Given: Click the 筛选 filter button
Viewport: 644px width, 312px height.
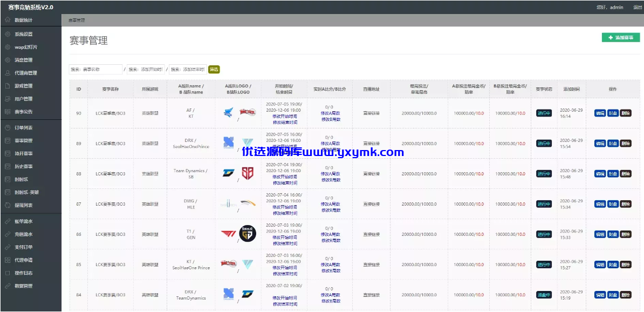Looking at the screenshot, I should [x=214, y=70].
